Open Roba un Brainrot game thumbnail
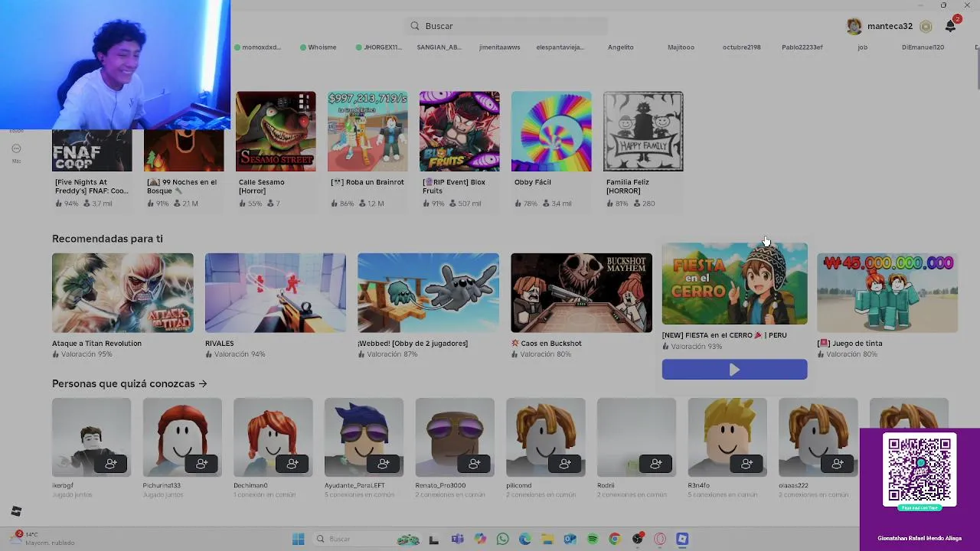This screenshot has height=551, width=980. pyautogui.click(x=367, y=132)
